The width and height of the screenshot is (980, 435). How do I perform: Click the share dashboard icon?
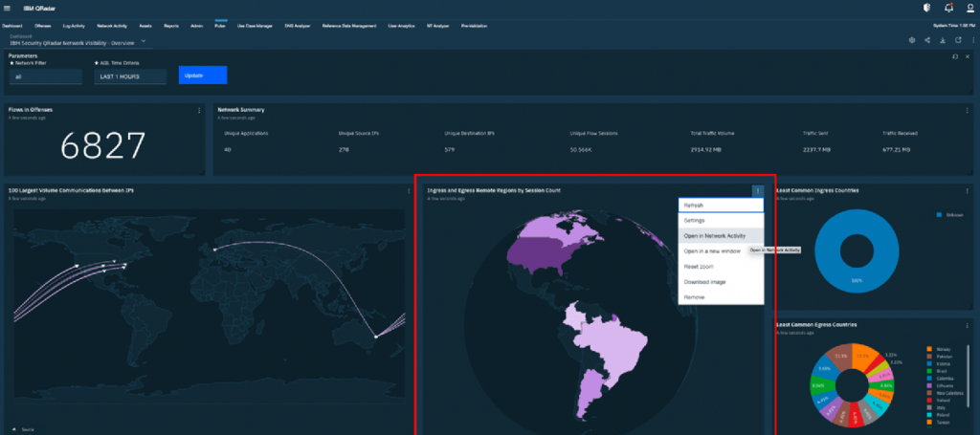(926, 40)
